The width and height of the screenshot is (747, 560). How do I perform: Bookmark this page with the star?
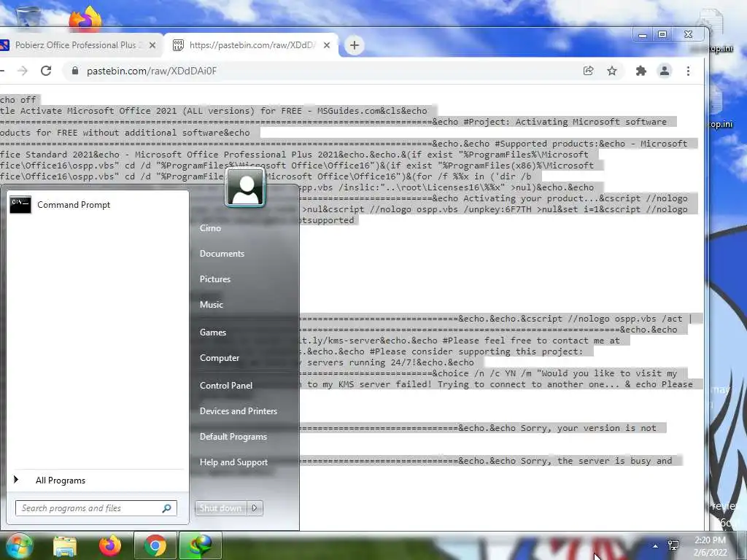(x=612, y=71)
